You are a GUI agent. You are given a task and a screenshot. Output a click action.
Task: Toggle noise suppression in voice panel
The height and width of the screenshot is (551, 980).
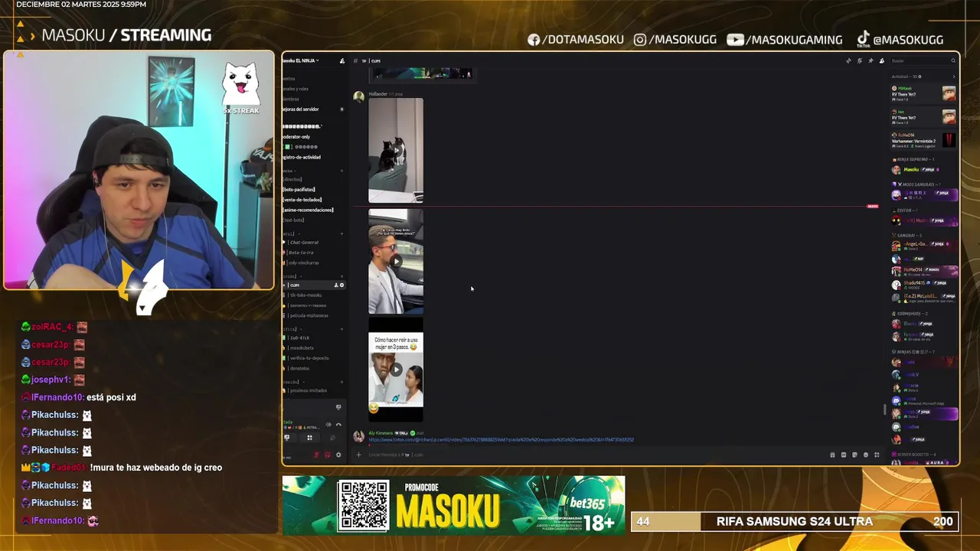[x=328, y=424]
